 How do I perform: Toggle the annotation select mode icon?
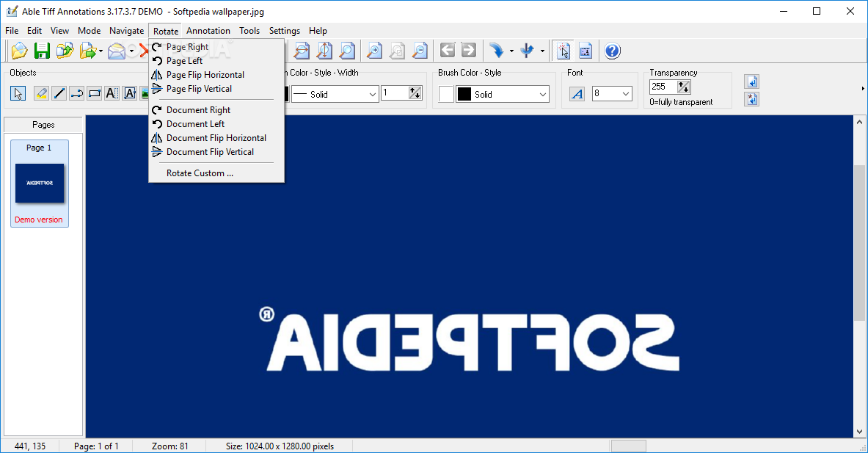564,51
